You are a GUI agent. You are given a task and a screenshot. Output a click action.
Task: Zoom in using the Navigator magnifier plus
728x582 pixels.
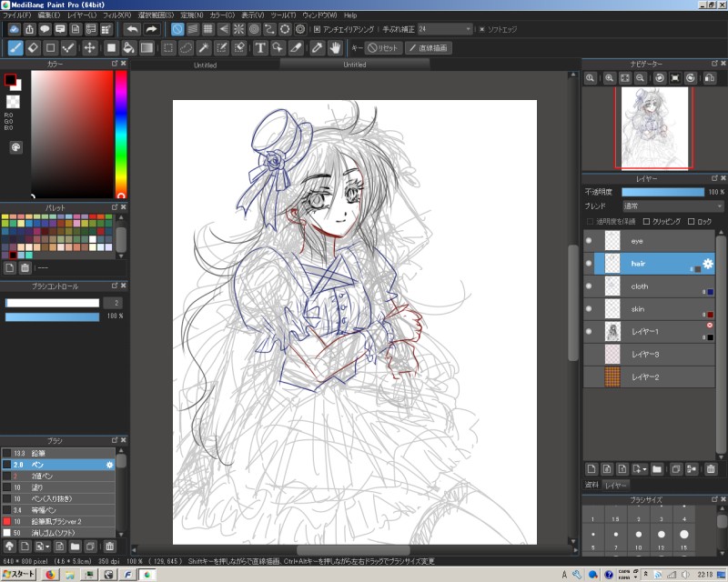(609, 78)
